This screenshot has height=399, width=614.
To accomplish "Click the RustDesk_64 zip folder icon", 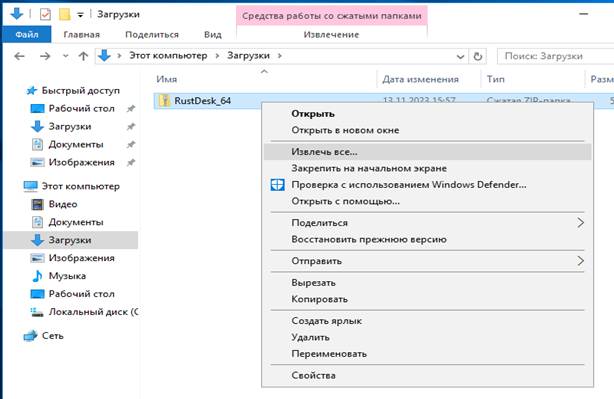I will (164, 101).
